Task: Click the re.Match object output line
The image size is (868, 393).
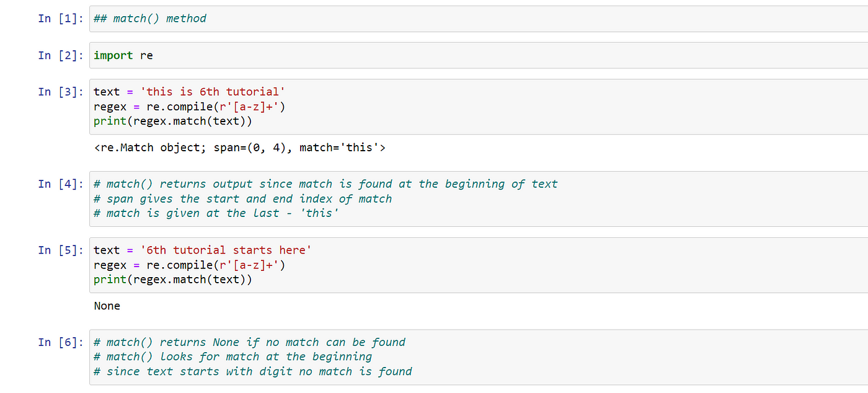Action: 239,148
